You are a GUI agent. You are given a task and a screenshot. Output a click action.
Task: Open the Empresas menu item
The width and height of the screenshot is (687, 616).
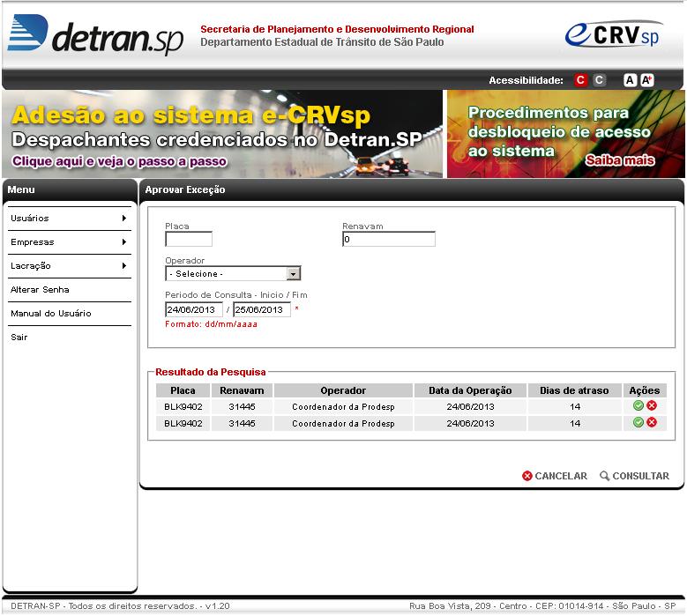(x=69, y=241)
